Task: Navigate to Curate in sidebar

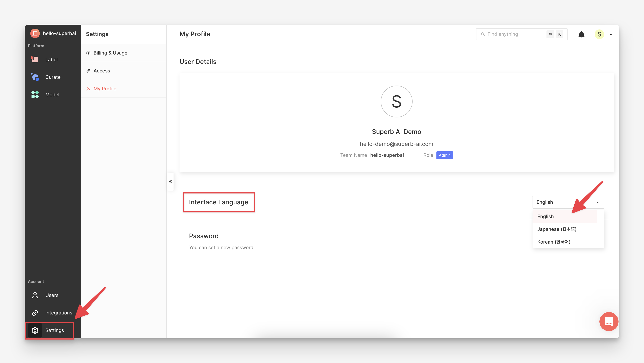Action: 53,77
